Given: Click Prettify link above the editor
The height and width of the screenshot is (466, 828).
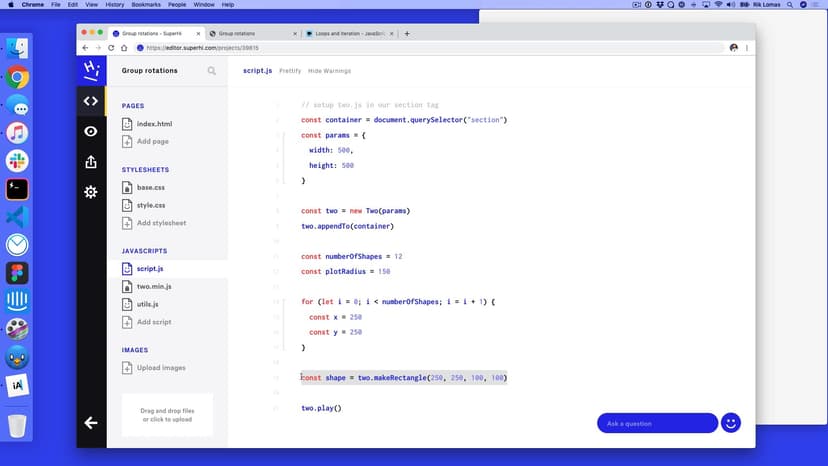Looking at the screenshot, I should (290, 71).
